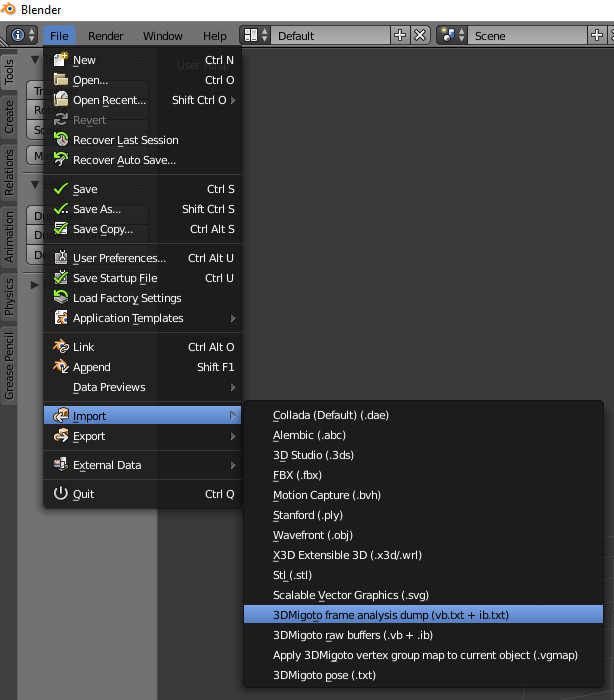Click the Append icon

(61, 367)
